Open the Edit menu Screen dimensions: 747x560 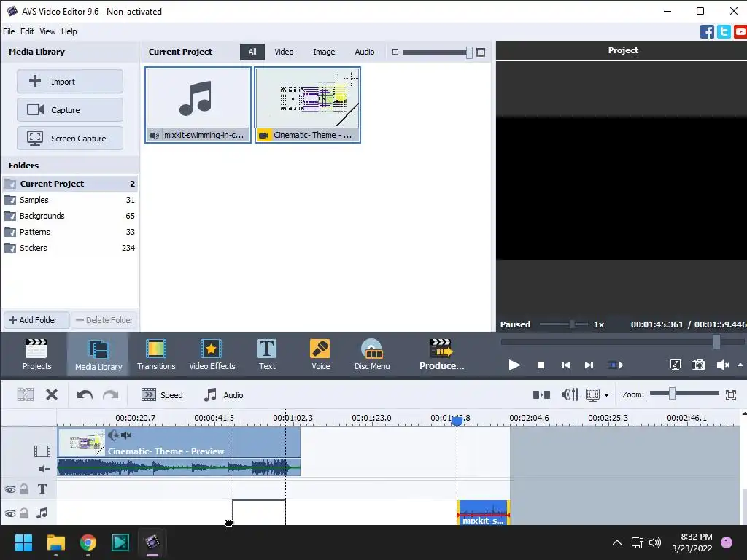[x=27, y=31]
